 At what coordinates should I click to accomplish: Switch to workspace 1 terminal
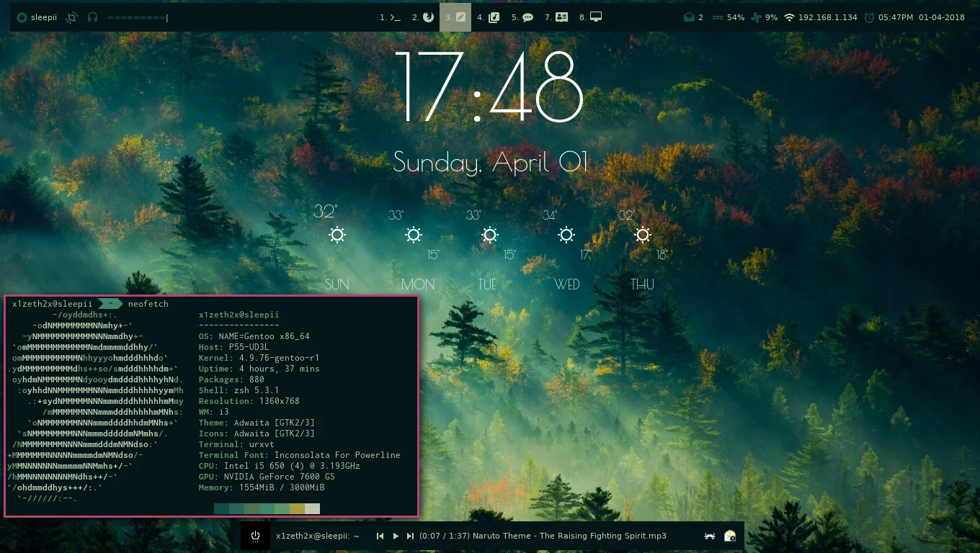tap(390, 17)
